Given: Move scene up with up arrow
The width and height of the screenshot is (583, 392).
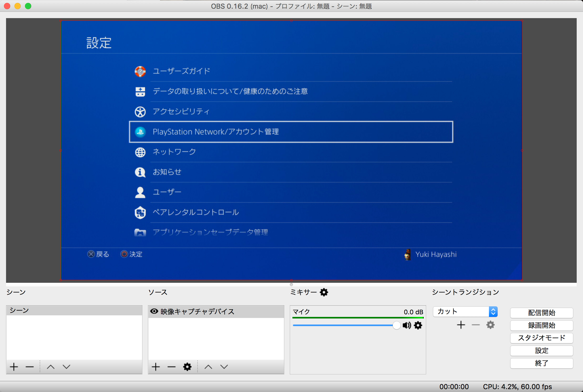Looking at the screenshot, I should (51, 367).
